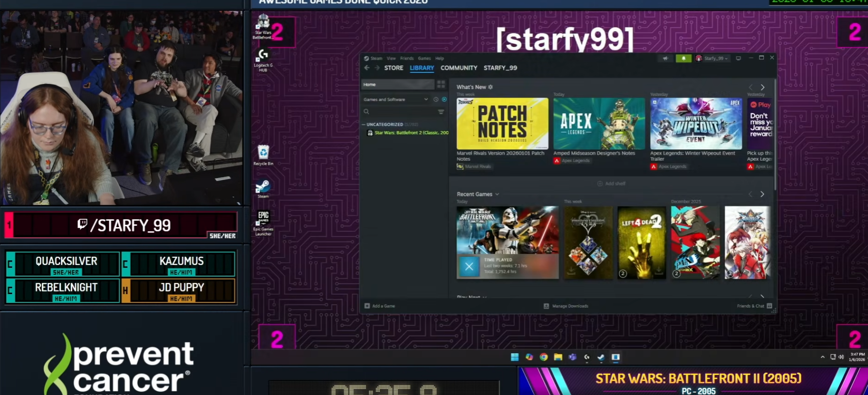Open File Explorer from the taskbar
868x395 pixels.
point(558,357)
